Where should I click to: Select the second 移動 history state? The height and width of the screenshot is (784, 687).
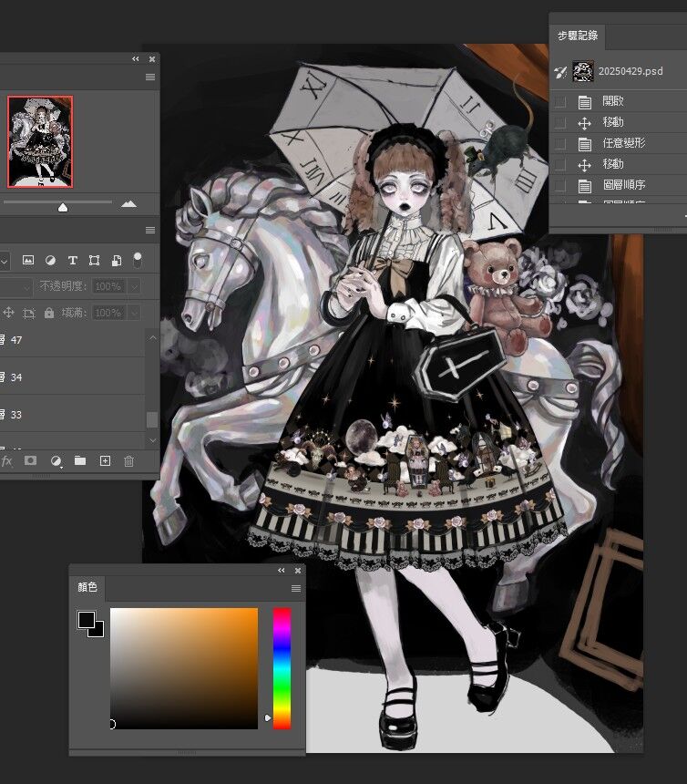619,164
